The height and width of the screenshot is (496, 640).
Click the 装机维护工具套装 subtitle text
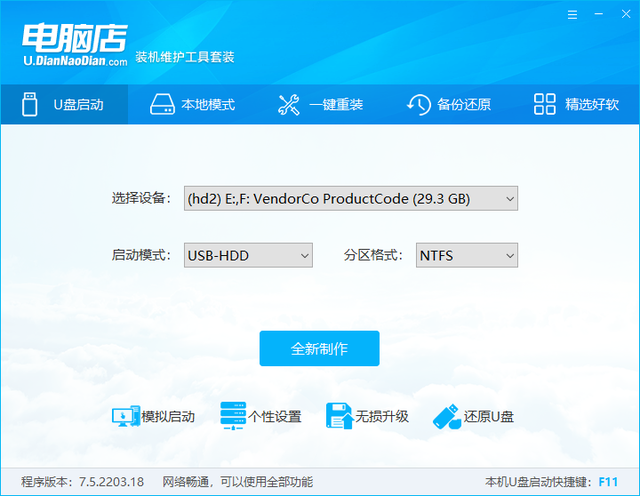tap(185, 57)
